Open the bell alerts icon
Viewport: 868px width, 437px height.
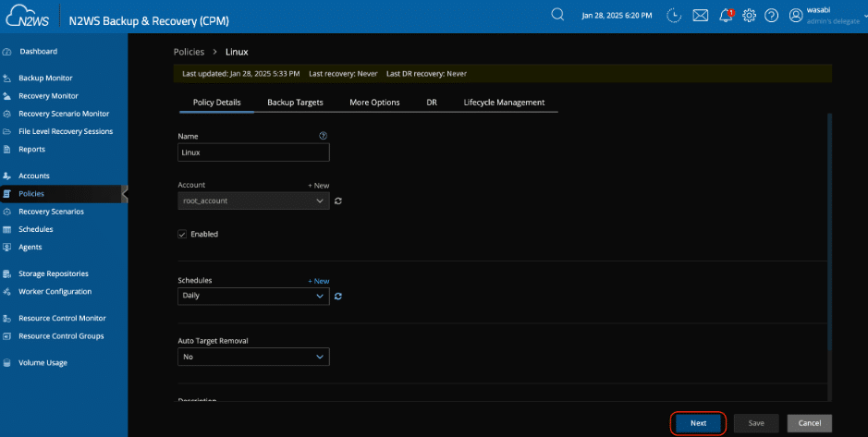[x=726, y=16]
